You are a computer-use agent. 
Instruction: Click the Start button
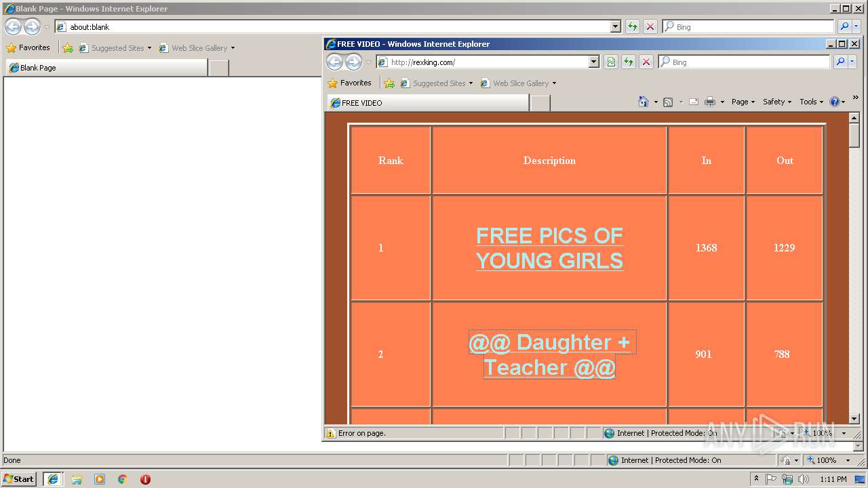click(x=19, y=479)
